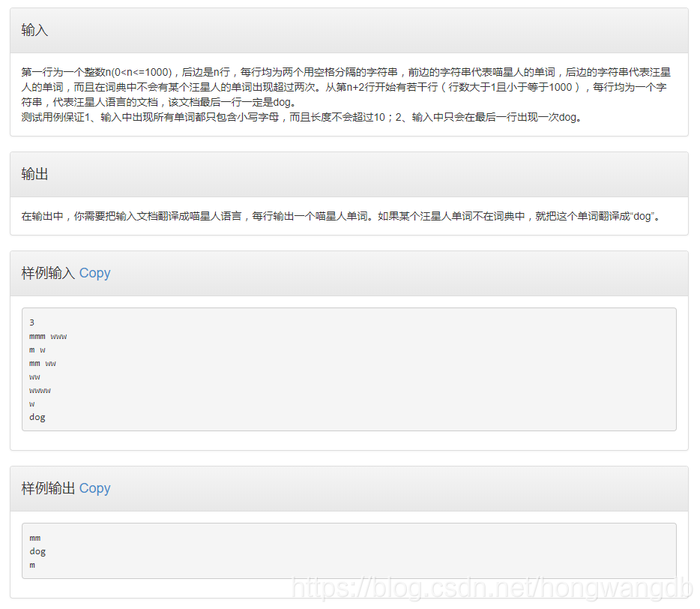This screenshot has height=609, width=700.
Task: Click the 输出 section heading
Action: (x=34, y=174)
